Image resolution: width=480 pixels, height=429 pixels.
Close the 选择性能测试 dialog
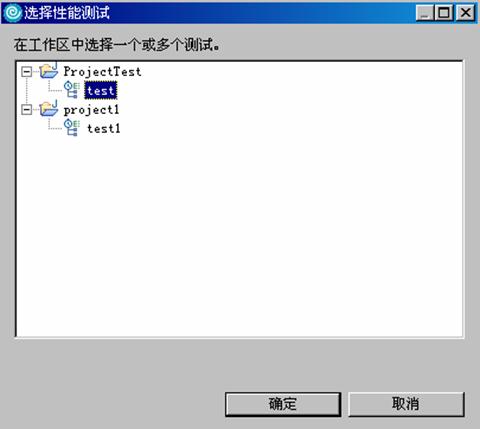coord(466,13)
